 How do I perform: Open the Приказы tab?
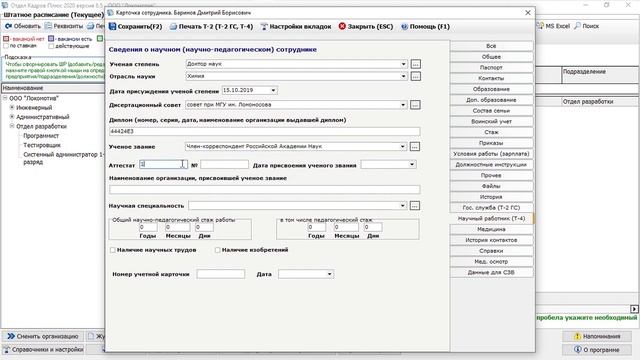click(x=491, y=143)
